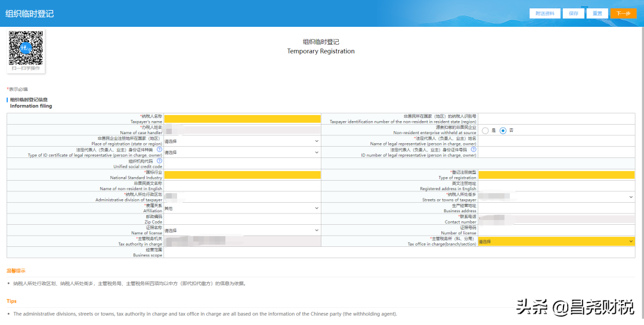The width and height of the screenshot is (644, 325).
Task: Click help icon beside Type of ID certificate
Action: click(159, 149)
